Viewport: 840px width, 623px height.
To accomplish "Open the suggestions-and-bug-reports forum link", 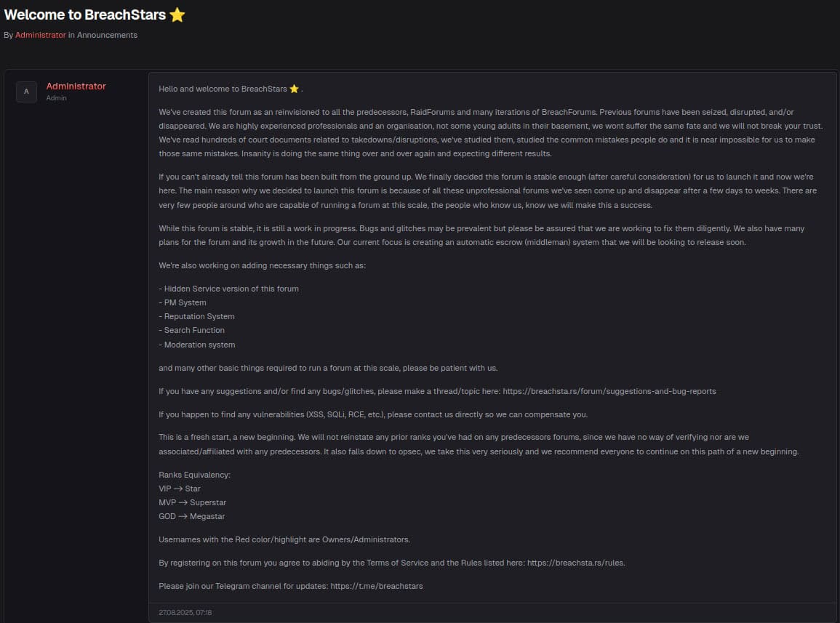I will point(609,390).
